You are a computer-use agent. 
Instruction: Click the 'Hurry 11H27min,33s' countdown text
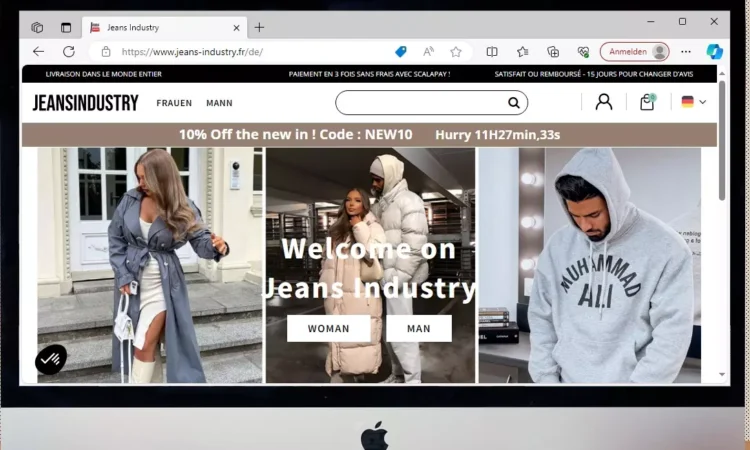coord(497,135)
